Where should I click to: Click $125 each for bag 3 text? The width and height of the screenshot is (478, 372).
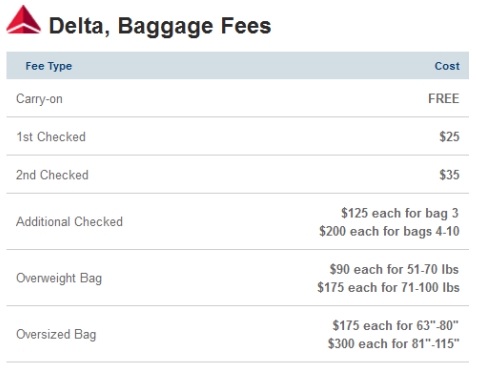point(400,213)
